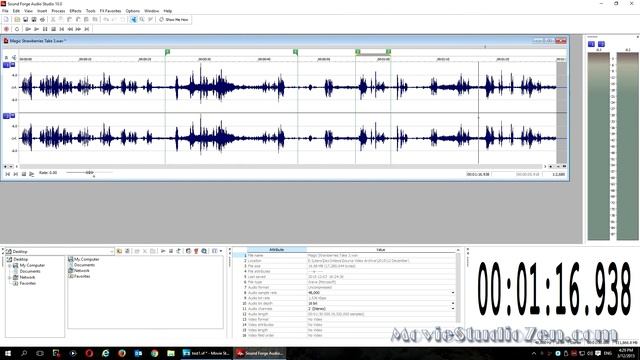
Task: Click data window Play button at bottom
Action: coord(31,174)
